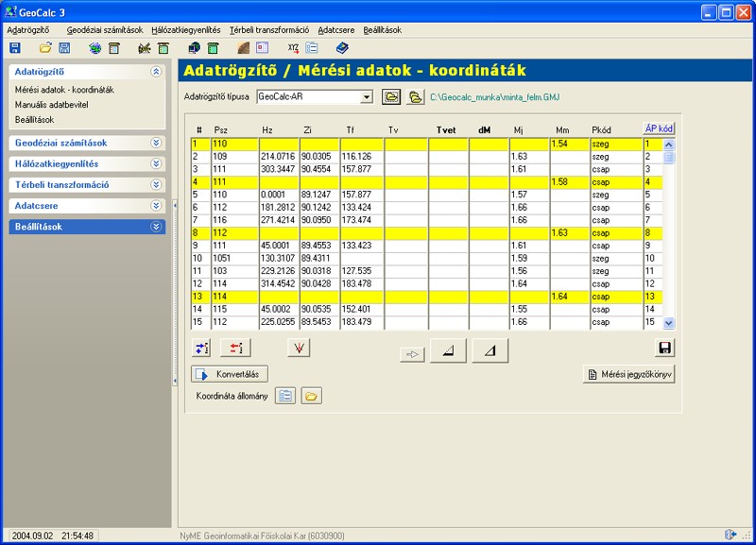Open the Térbeli transzformáció menu in the menu bar

pyautogui.click(x=269, y=30)
